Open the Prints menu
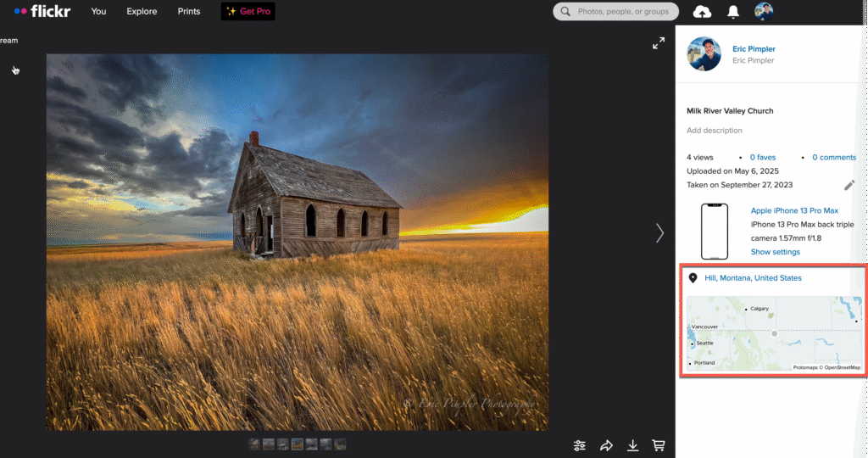 (189, 12)
